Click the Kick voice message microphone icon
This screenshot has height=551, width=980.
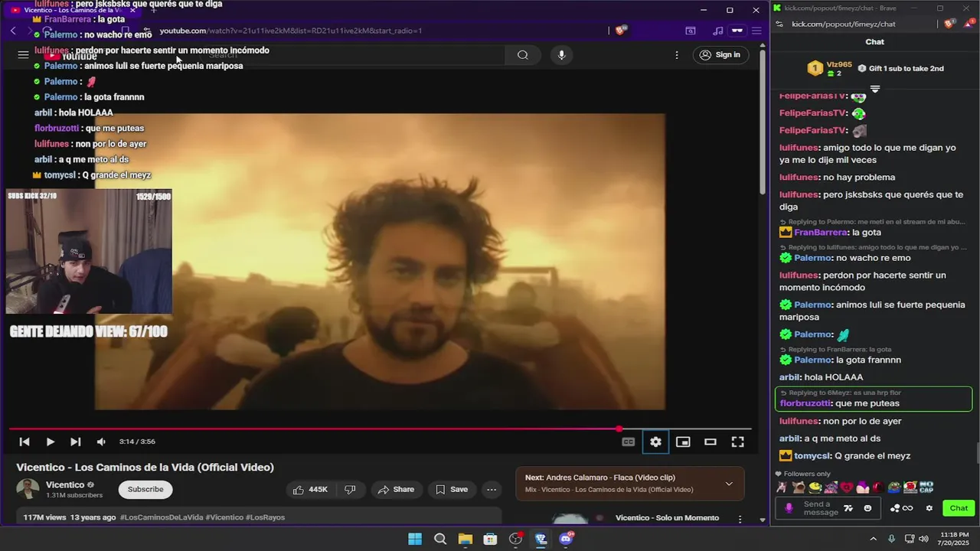tap(789, 508)
